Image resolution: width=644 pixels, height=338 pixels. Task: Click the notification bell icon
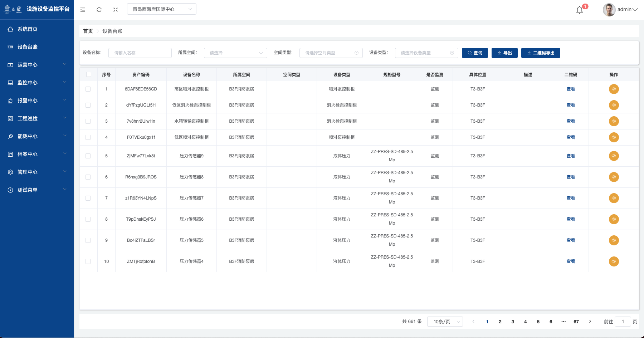580,10
